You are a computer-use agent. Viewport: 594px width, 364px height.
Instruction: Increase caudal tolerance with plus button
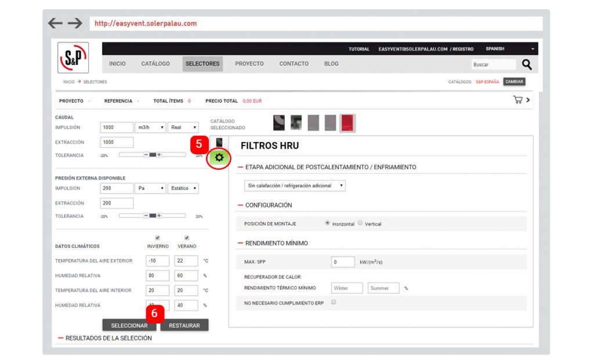(x=159, y=155)
